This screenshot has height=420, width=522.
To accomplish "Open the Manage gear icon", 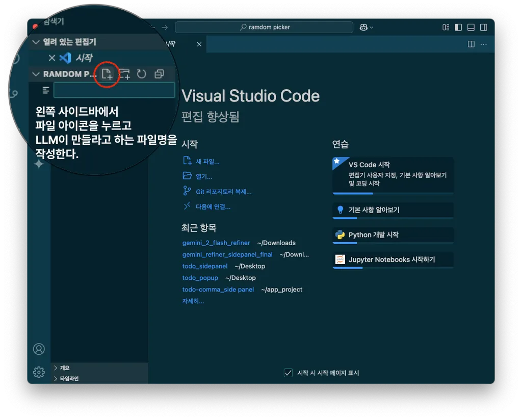I will 39,372.
